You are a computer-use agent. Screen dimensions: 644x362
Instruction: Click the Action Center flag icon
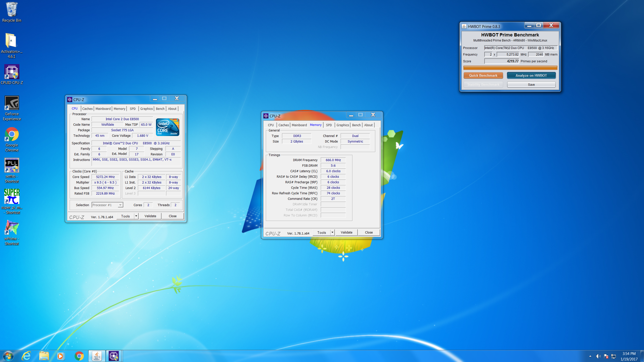[x=606, y=356]
